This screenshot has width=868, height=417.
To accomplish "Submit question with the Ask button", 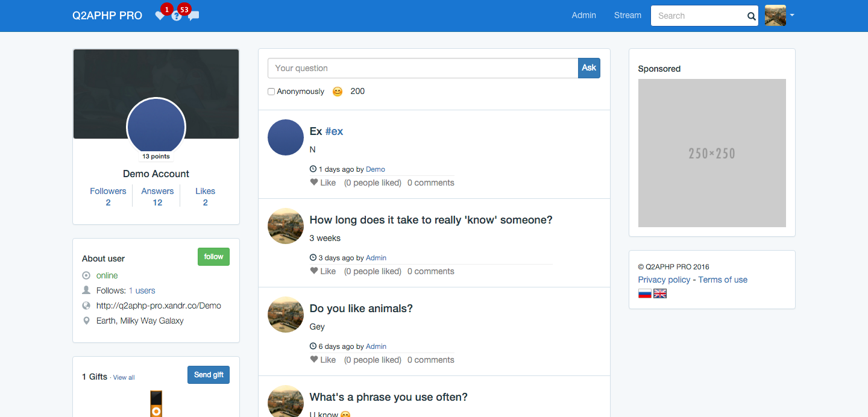I will [x=589, y=68].
